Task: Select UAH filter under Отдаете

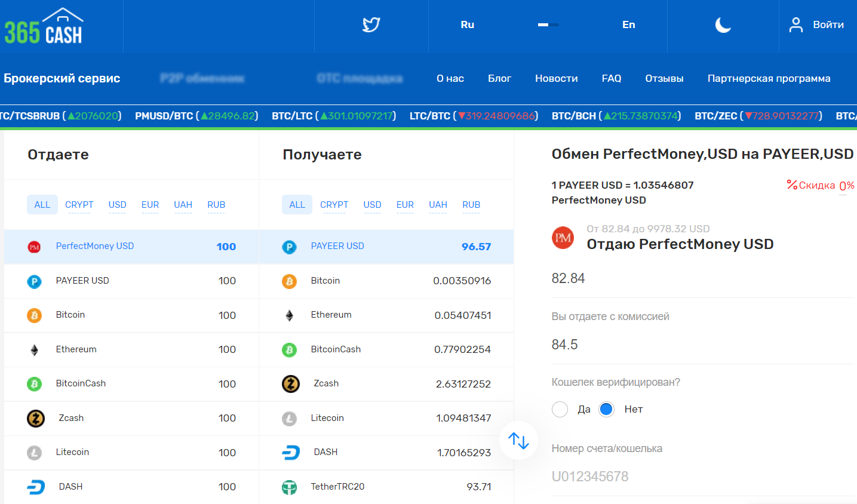Action: (x=183, y=205)
